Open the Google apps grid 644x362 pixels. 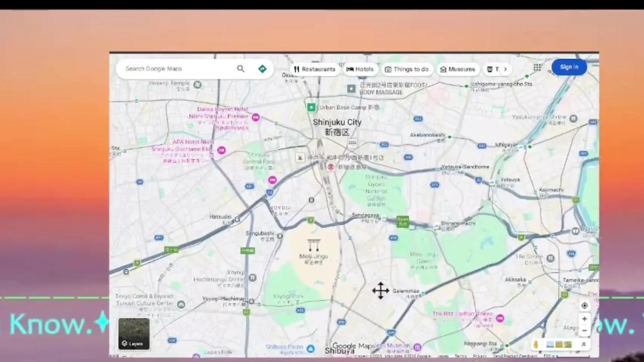point(537,67)
